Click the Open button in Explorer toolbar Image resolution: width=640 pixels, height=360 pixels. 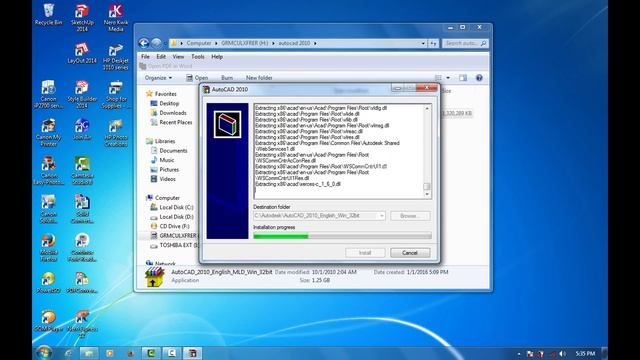(x=197, y=78)
